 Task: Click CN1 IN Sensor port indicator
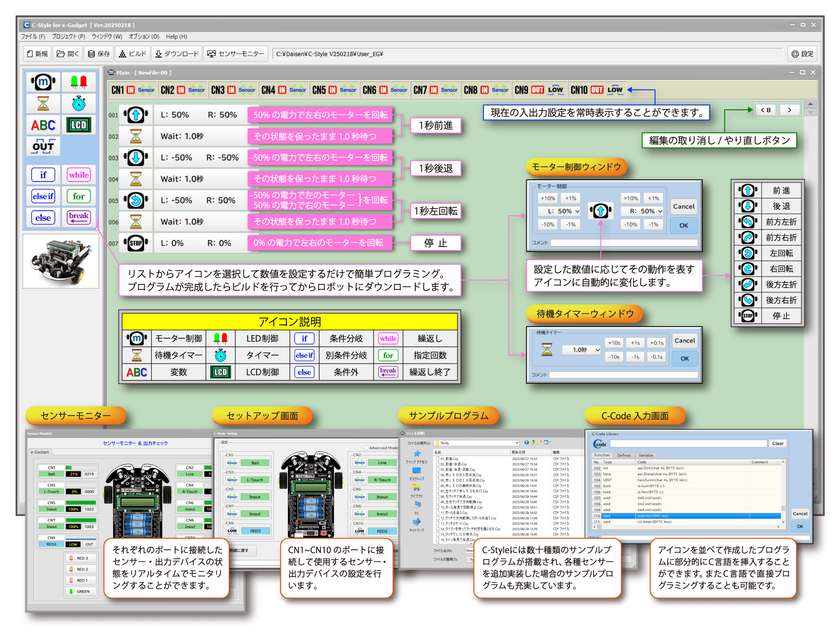[x=133, y=90]
